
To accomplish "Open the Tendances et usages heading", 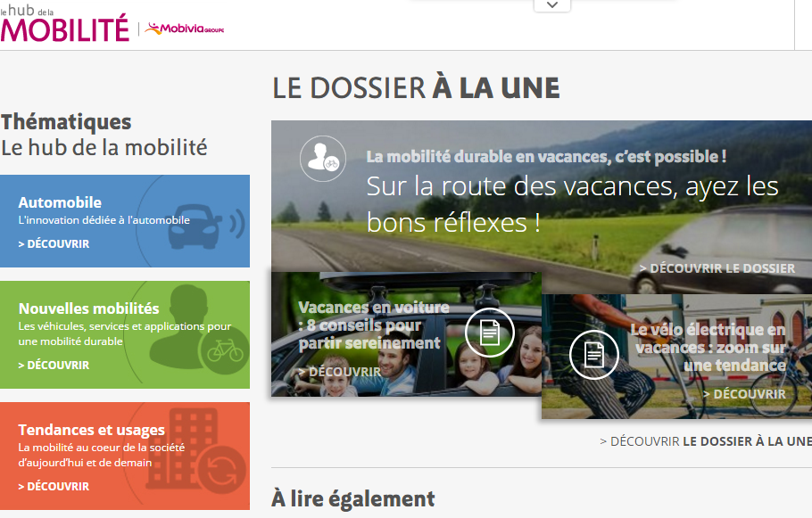I will click(x=92, y=430).
